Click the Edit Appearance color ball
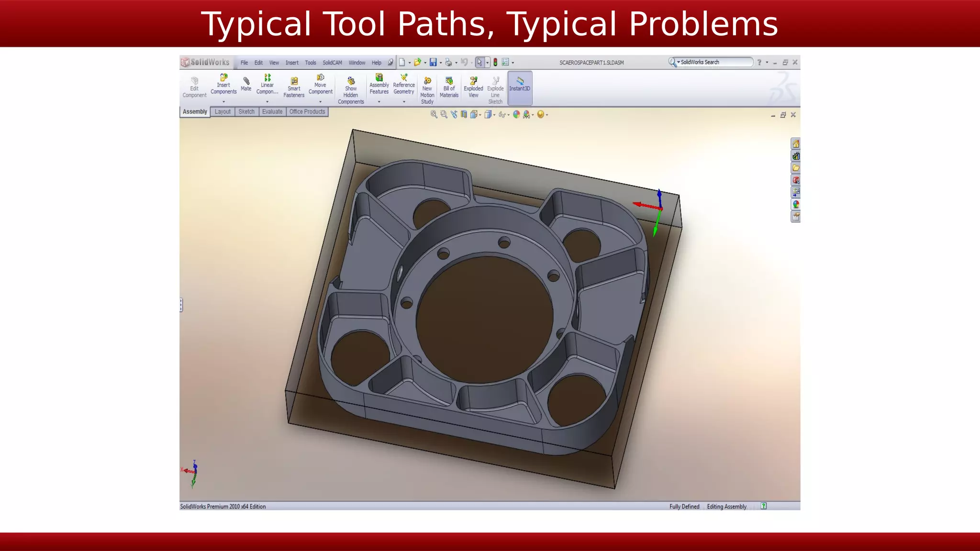 [516, 114]
